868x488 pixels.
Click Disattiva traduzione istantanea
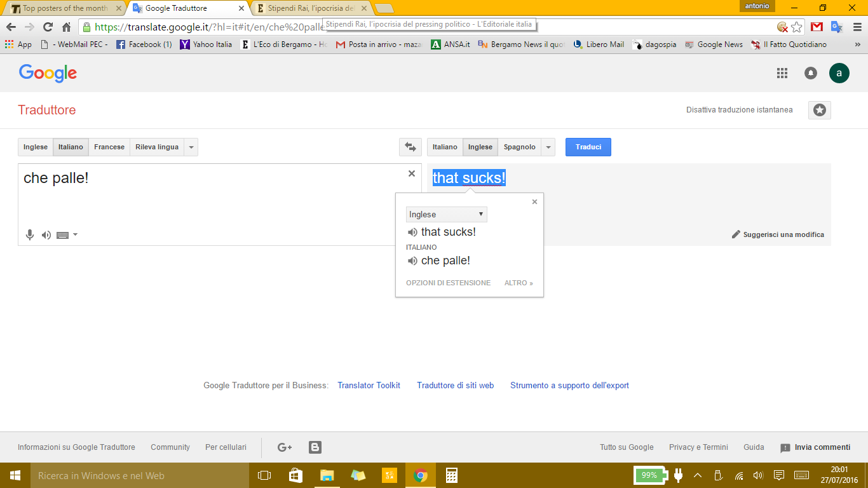coord(740,110)
